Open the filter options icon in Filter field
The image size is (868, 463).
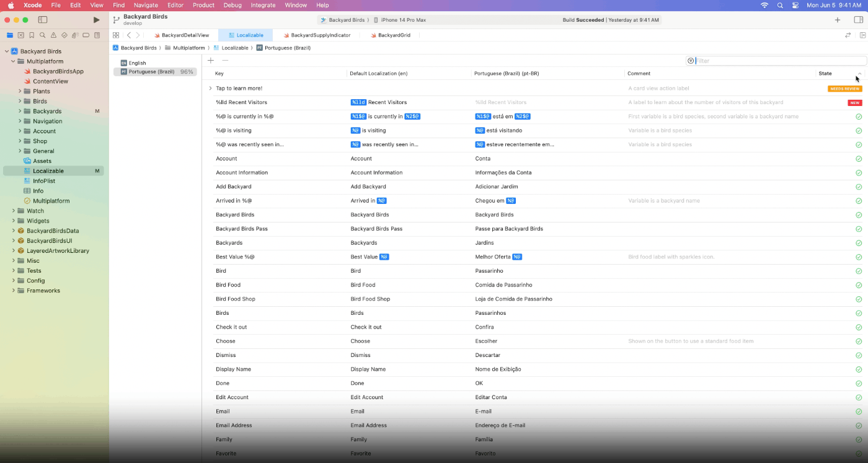click(x=691, y=61)
